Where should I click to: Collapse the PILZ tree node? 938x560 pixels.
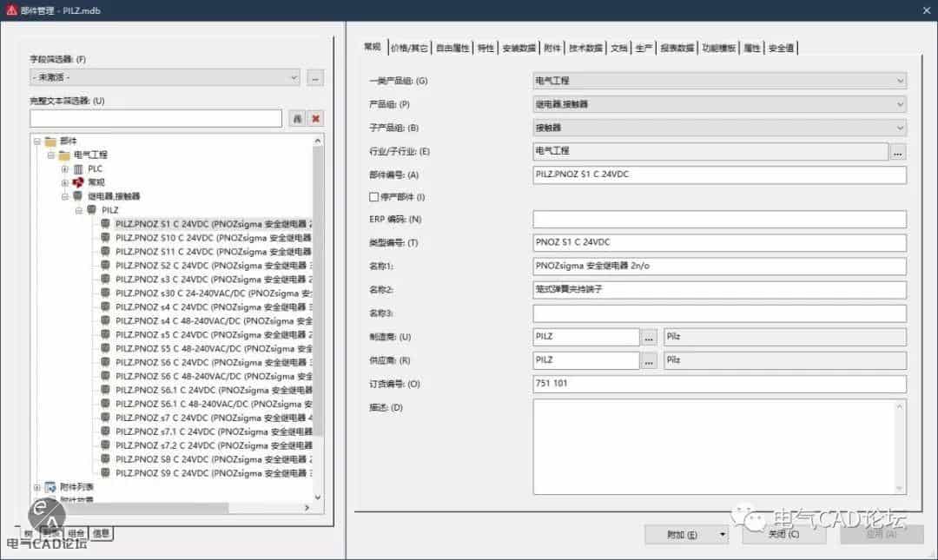(x=78, y=210)
